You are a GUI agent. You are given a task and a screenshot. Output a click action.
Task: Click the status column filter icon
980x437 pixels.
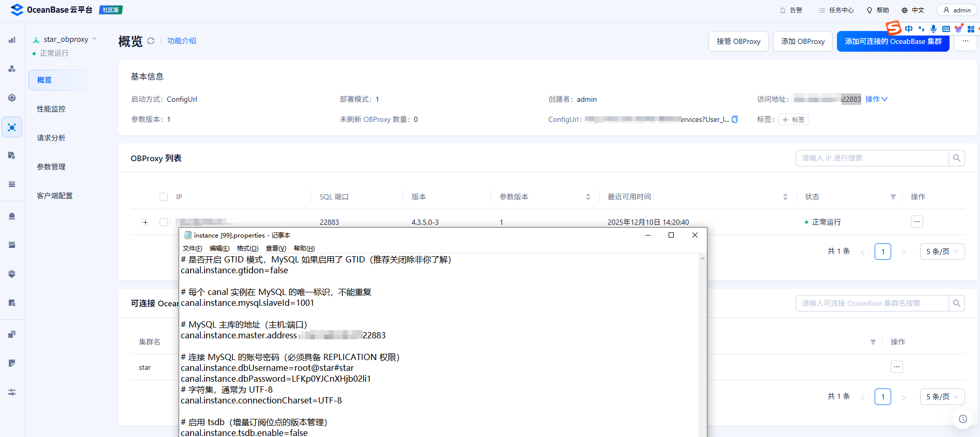(x=893, y=197)
